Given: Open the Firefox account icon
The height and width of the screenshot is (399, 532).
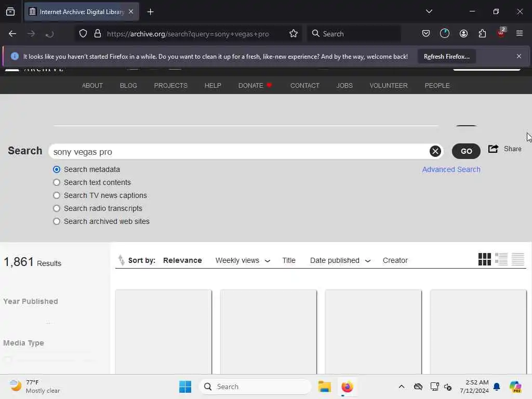Looking at the screenshot, I should [x=463, y=34].
